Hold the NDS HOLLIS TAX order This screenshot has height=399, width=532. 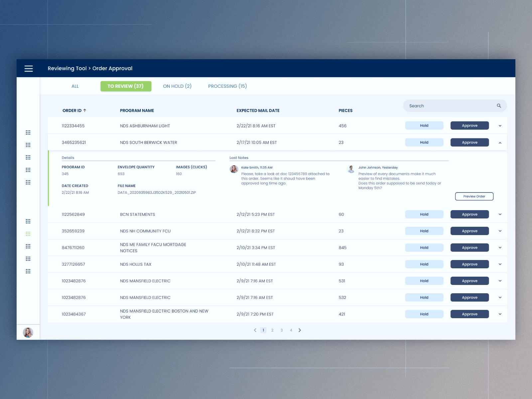click(424, 264)
